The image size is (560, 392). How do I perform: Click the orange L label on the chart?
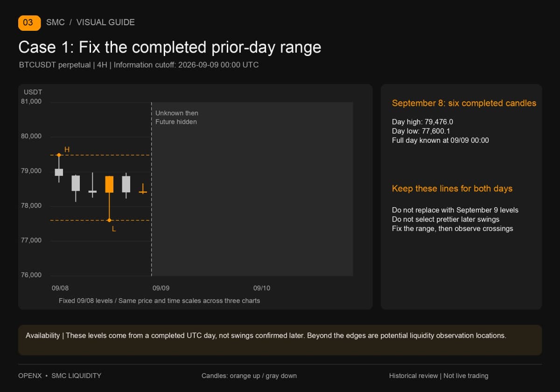point(114,229)
